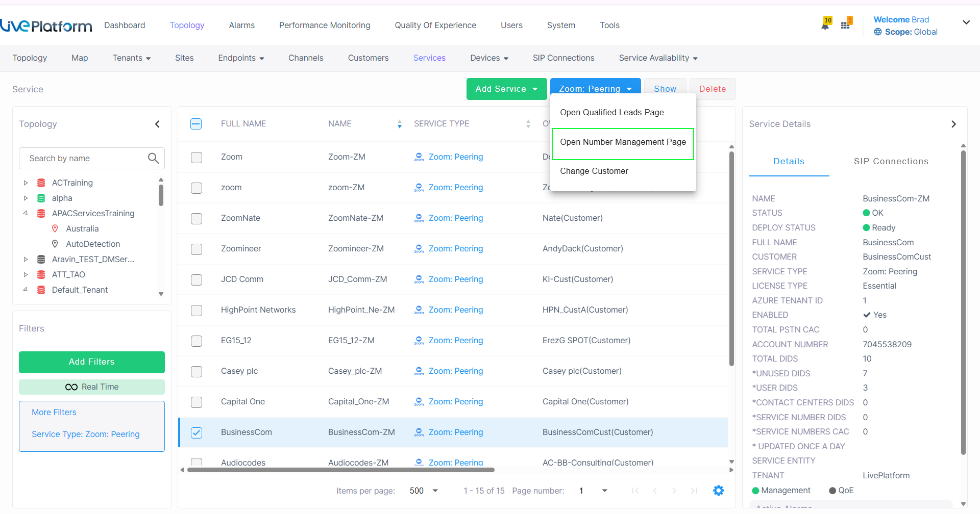This screenshot has height=514, width=980.
Task: Click the Zoom service icon in BusinessCom row
Action: click(x=419, y=432)
